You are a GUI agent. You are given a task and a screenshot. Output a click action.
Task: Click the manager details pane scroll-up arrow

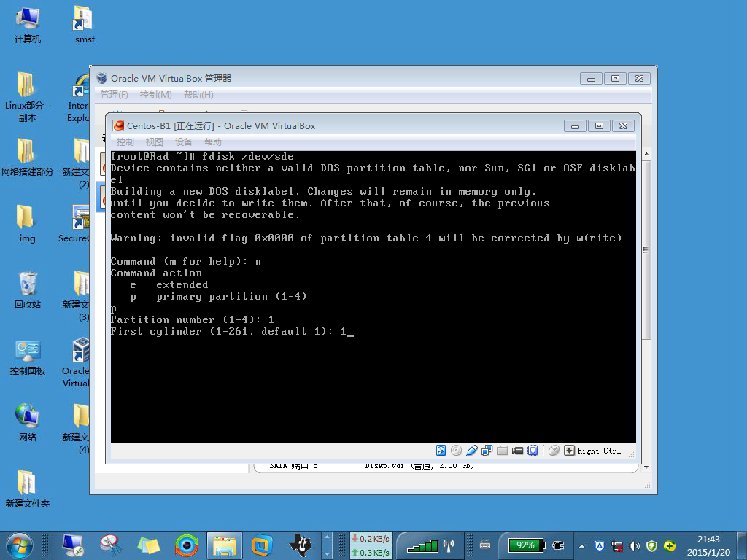(646, 155)
